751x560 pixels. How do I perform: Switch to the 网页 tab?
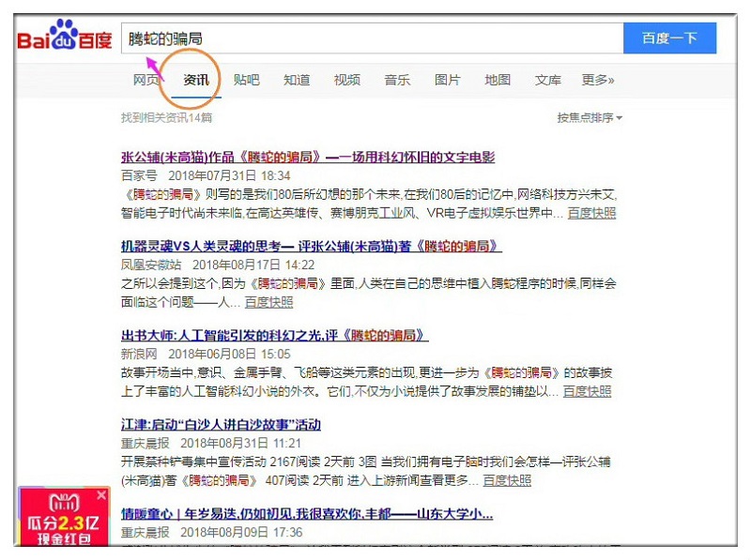point(146,80)
